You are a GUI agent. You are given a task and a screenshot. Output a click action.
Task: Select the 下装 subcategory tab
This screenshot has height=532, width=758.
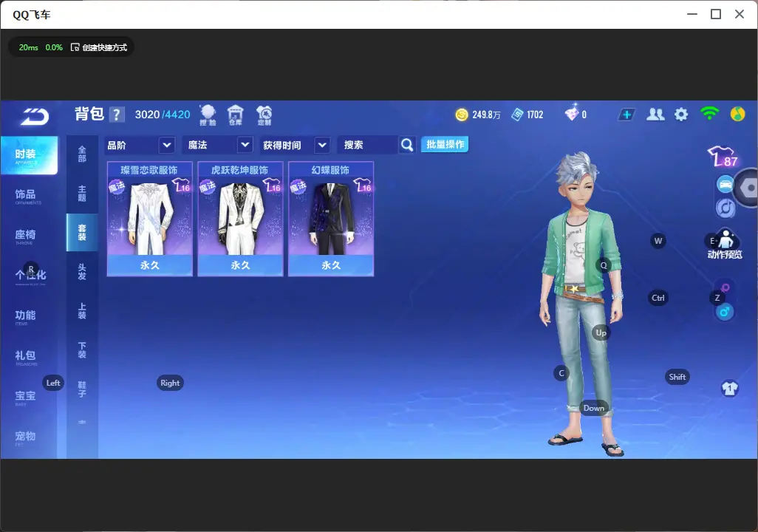(82, 350)
